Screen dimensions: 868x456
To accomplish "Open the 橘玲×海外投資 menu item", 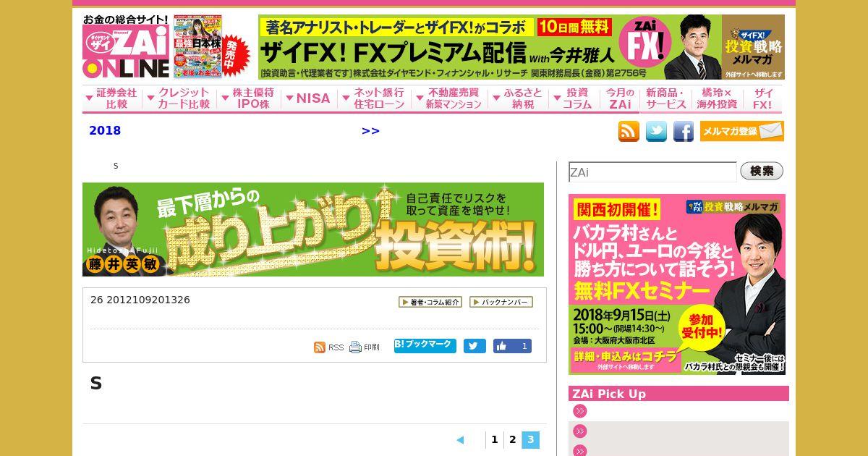I will click(x=717, y=98).
